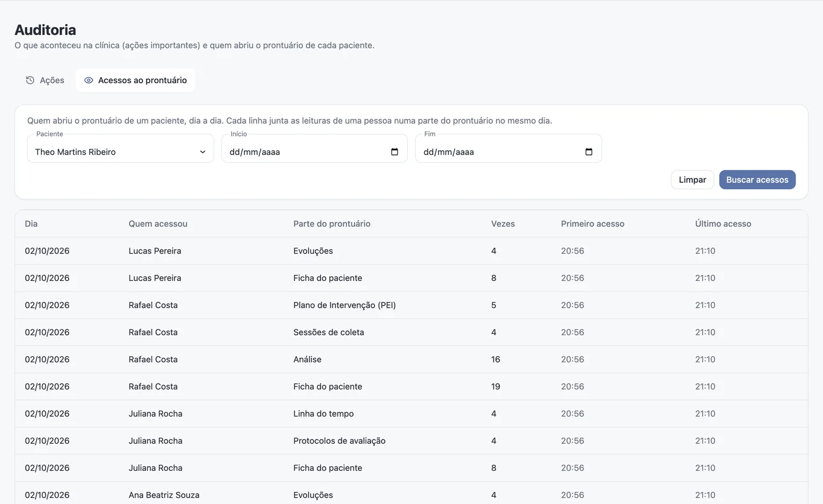Click the Auditoria page heading

click(45, 30)
